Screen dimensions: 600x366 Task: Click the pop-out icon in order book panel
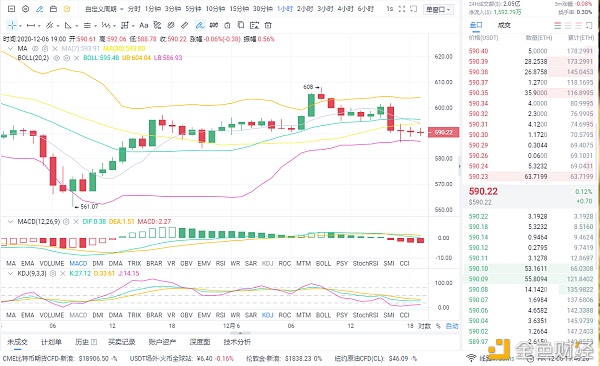(589, 26)
